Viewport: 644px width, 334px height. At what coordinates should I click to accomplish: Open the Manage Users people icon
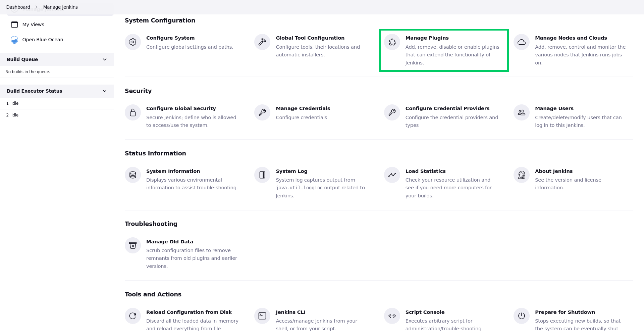(522, 112)
